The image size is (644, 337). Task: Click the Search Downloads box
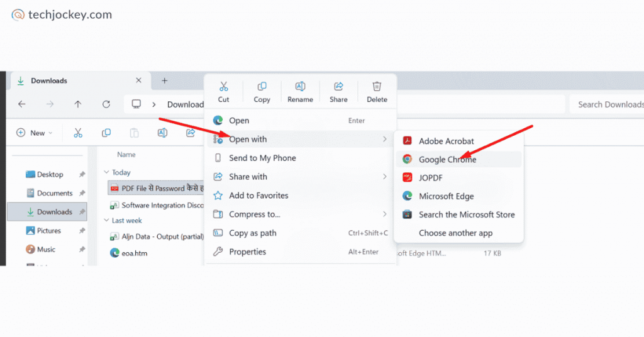click(607, 104)
